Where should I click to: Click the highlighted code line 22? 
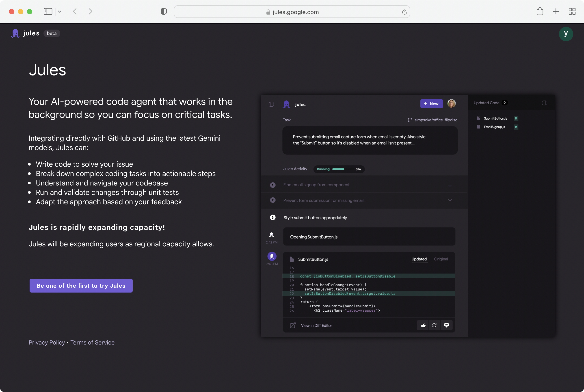tap(369, 293)
